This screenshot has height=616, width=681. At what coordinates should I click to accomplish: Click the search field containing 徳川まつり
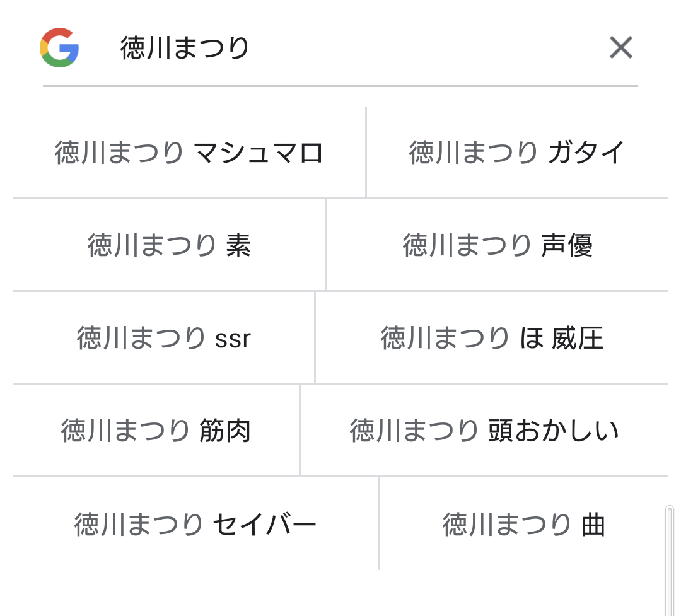[353, 48]
